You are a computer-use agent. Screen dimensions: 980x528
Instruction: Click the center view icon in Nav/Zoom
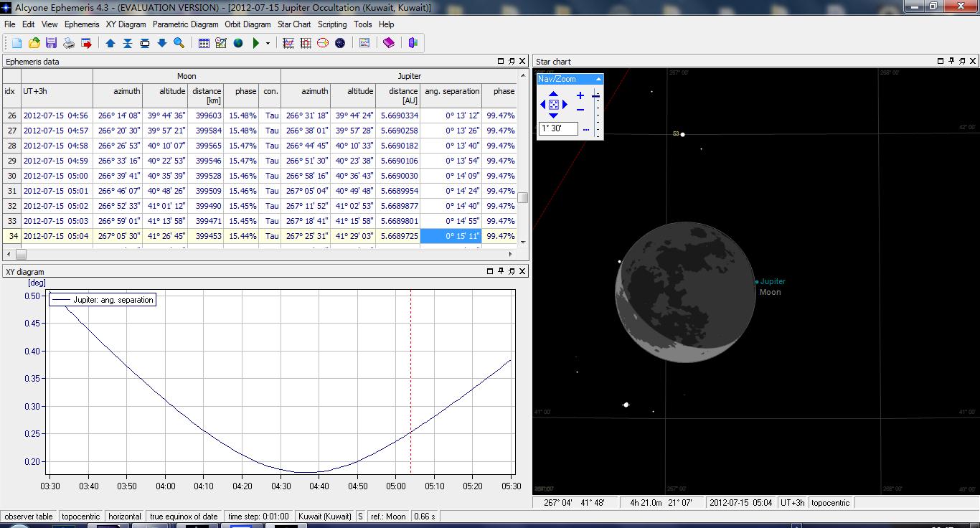click(x=554, y=105)
